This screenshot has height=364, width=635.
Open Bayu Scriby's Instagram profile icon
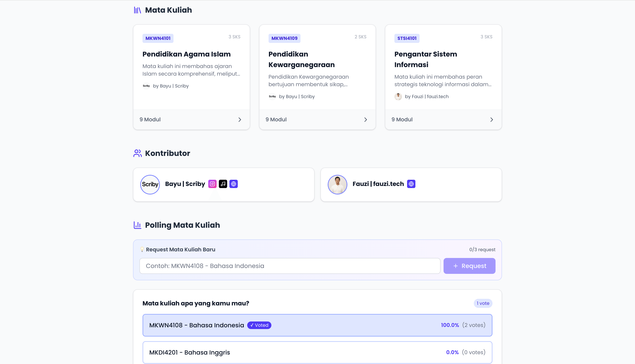[x=212, y=184]
